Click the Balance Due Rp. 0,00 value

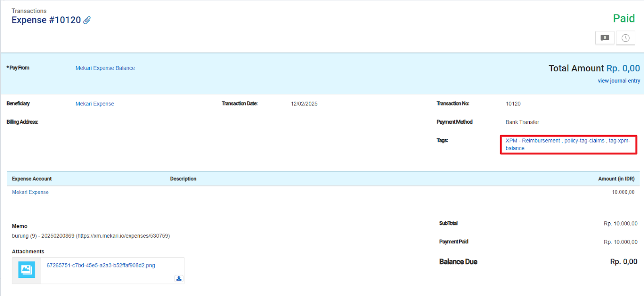pyautogui.click(x=623, y=262)
